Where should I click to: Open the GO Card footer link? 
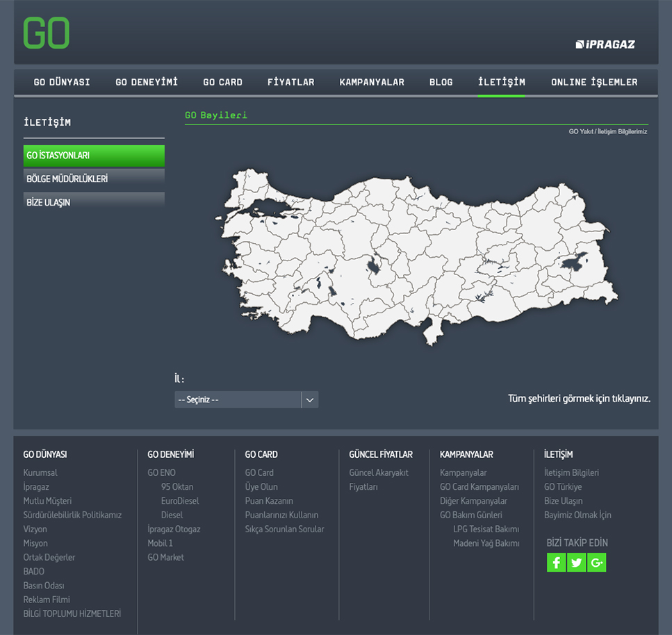click(259, 472)
